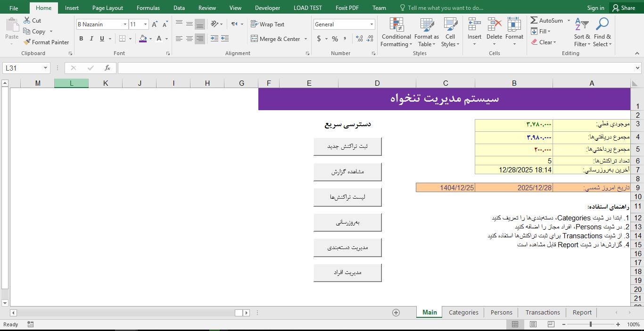
Task: Open the General number format dropdown
Action: click(x=371, y=24)
